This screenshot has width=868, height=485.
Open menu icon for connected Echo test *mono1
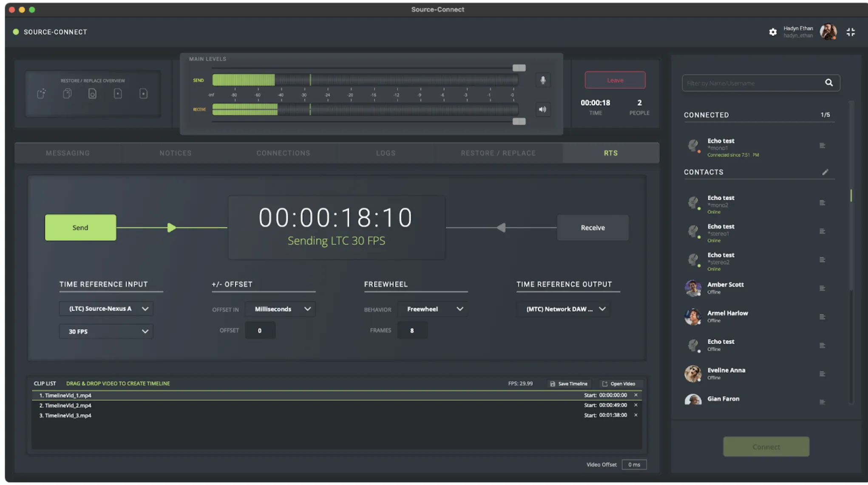point(823,146)
